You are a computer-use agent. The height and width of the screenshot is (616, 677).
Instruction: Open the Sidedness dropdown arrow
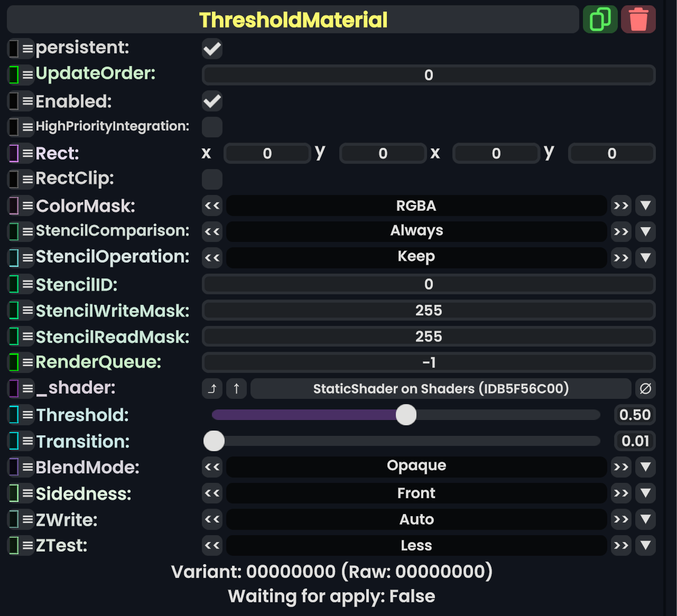645,493
